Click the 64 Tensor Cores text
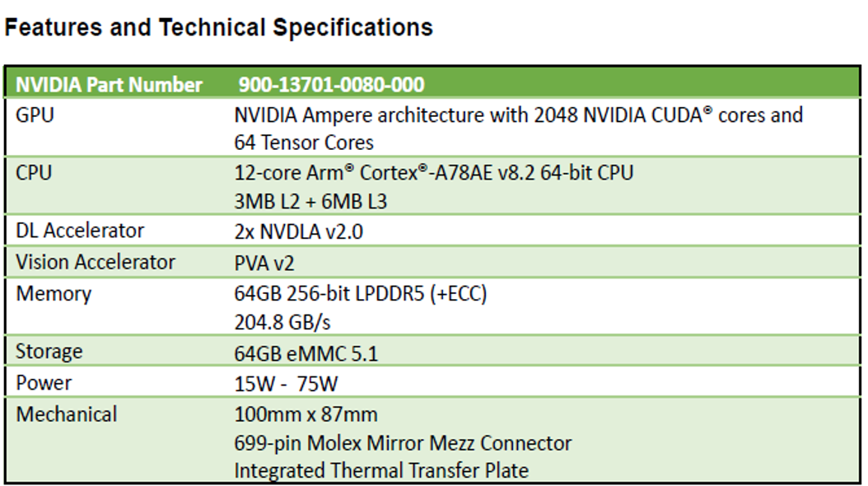Screen dimensions: 868x486 [304, 143]
